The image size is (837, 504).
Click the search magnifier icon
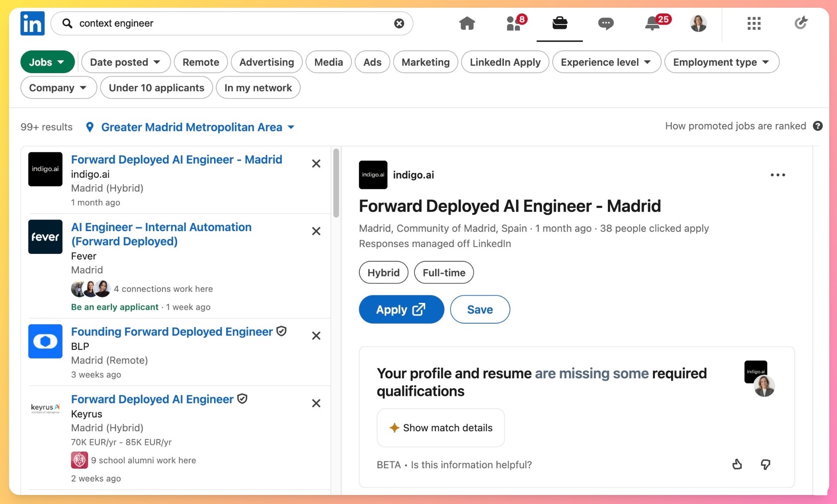pos(67,23)
